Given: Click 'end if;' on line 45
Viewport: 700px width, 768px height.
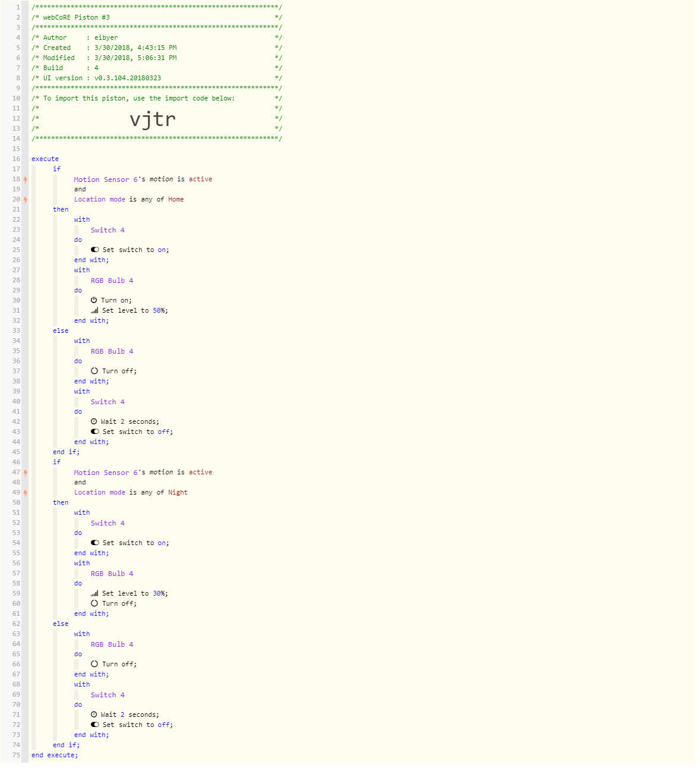Looking at the screenshot, I should pos(66,452).
